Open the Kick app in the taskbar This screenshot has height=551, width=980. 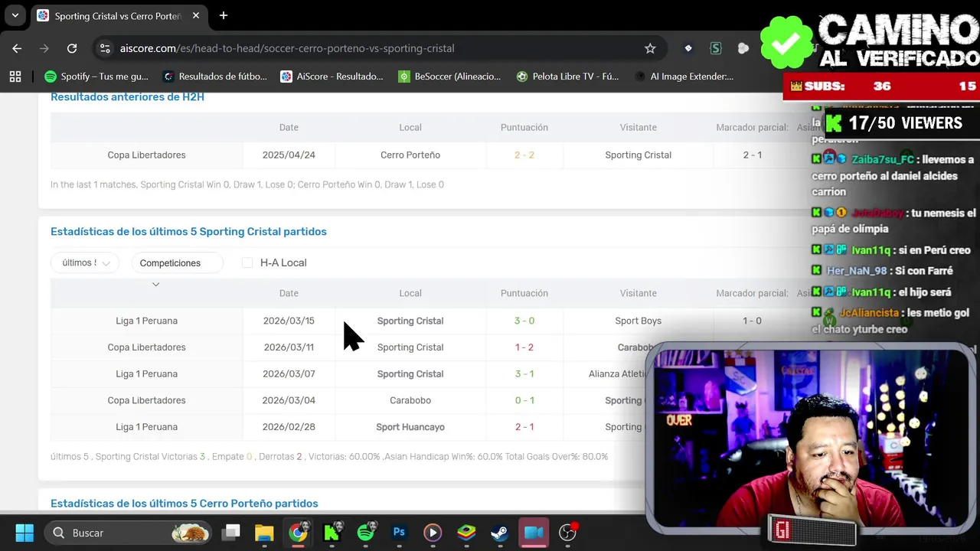point(332,533)
